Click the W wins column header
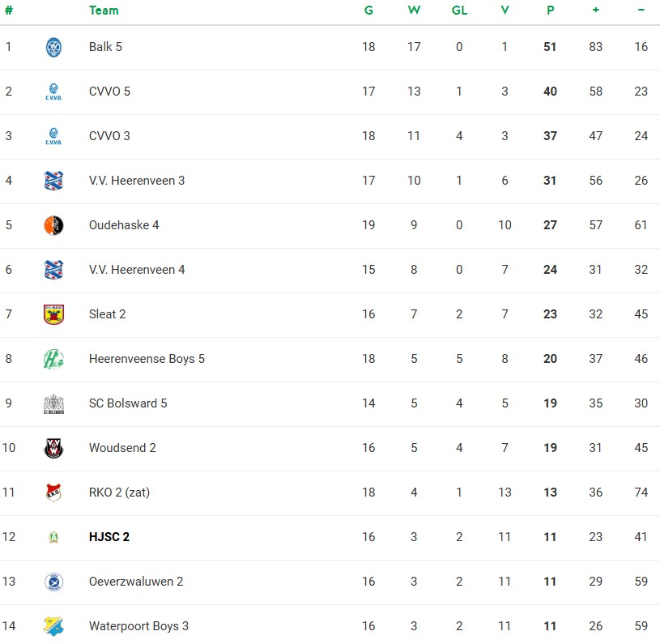The width and height of the screenshot is (660, 644). coord(414,11)
